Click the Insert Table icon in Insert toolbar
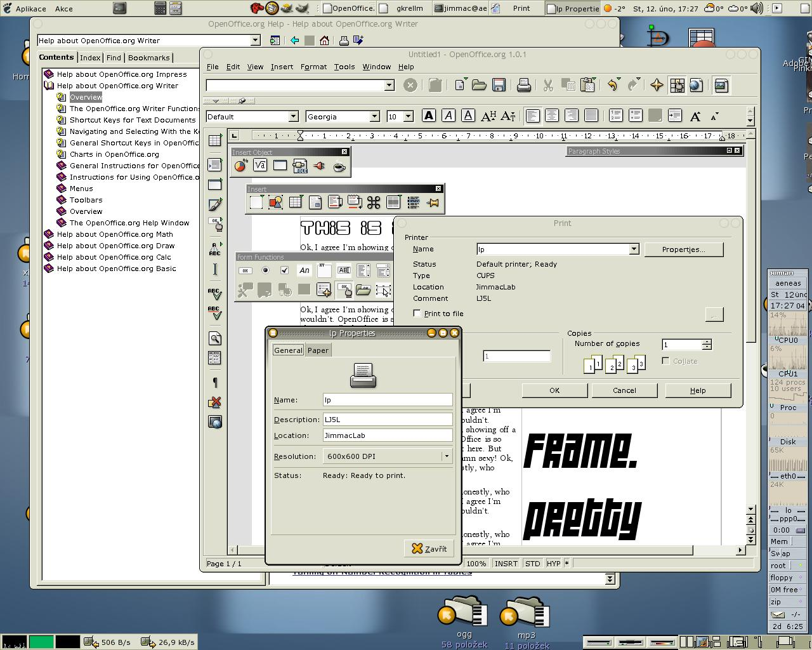This screenshot has width=812, height=650. click(296, 202)
